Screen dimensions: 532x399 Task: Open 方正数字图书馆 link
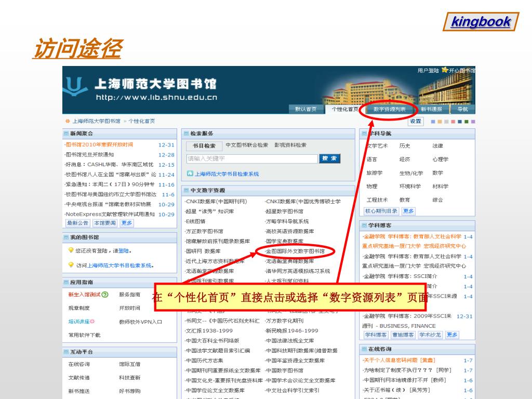pyautogui.click(x=204, y=231)
